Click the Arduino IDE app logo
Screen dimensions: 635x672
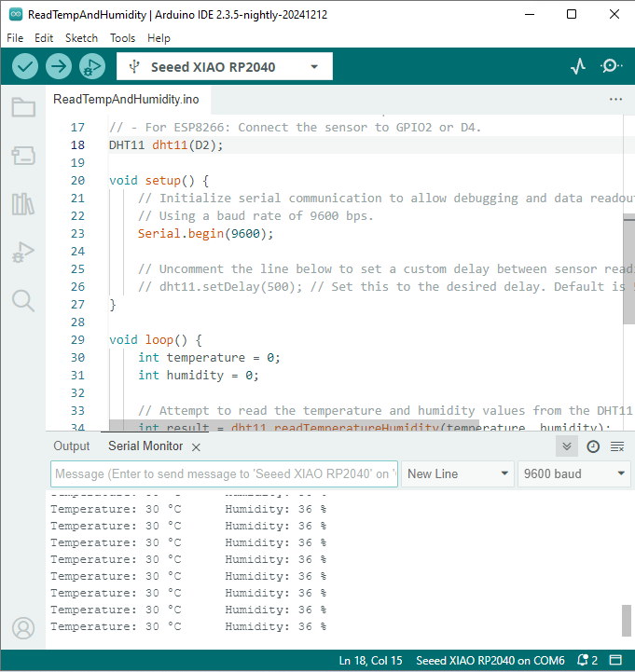16,14
